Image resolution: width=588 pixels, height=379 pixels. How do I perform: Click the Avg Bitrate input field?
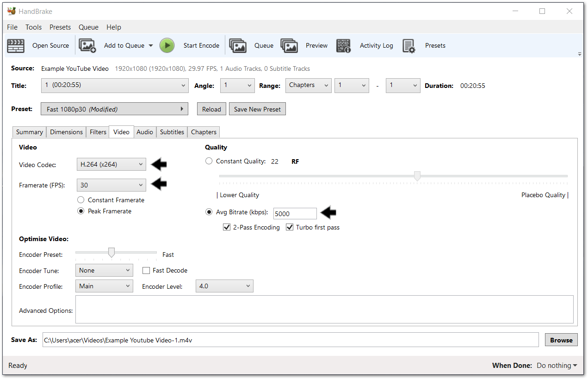point(295,214)
